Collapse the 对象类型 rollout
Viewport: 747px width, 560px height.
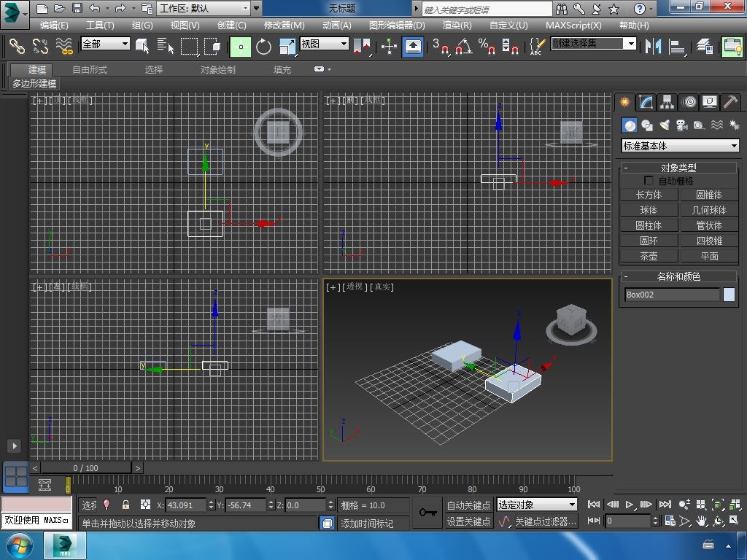pyautogui.click(x=678, y=168)
